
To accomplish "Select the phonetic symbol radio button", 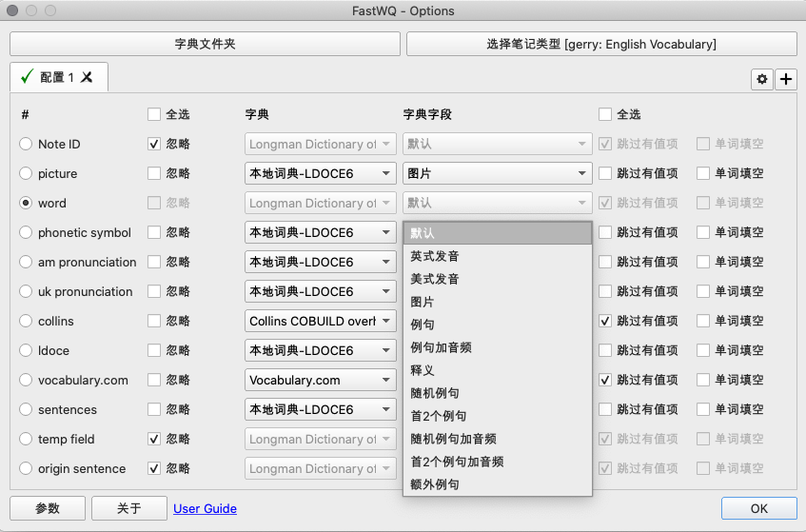I will [26, 232].
